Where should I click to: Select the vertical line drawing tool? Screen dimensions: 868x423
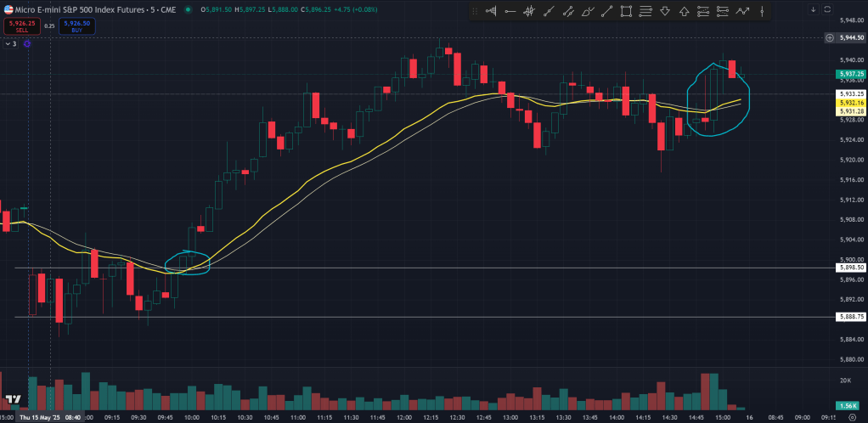tap(762, 11)
